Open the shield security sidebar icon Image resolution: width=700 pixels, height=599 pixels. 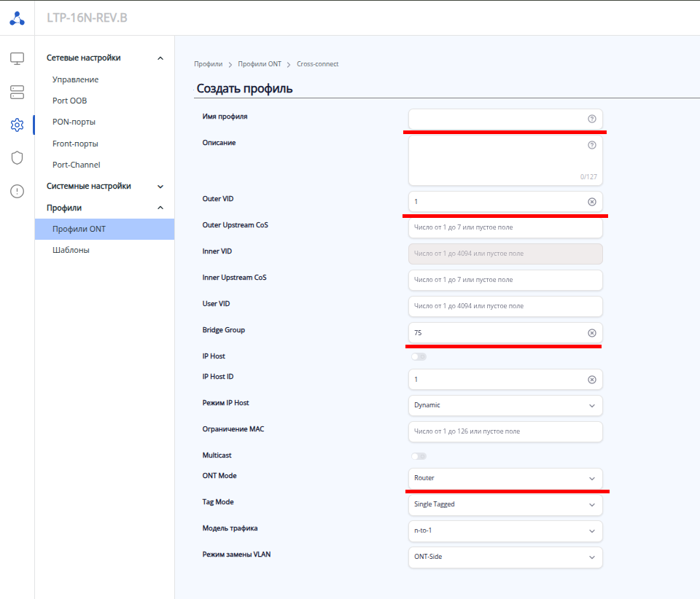pyautogui.click(x=17, y=158)
